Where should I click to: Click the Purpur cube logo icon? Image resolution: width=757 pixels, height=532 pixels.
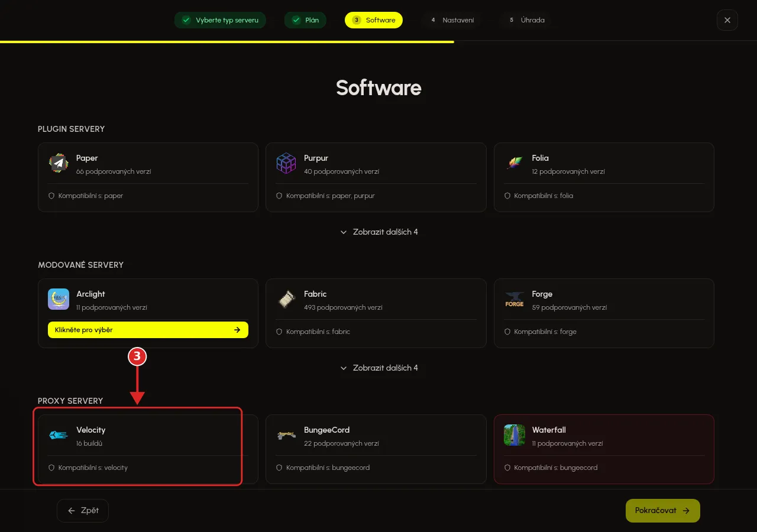pyautogui.click(x=286, y=163)
